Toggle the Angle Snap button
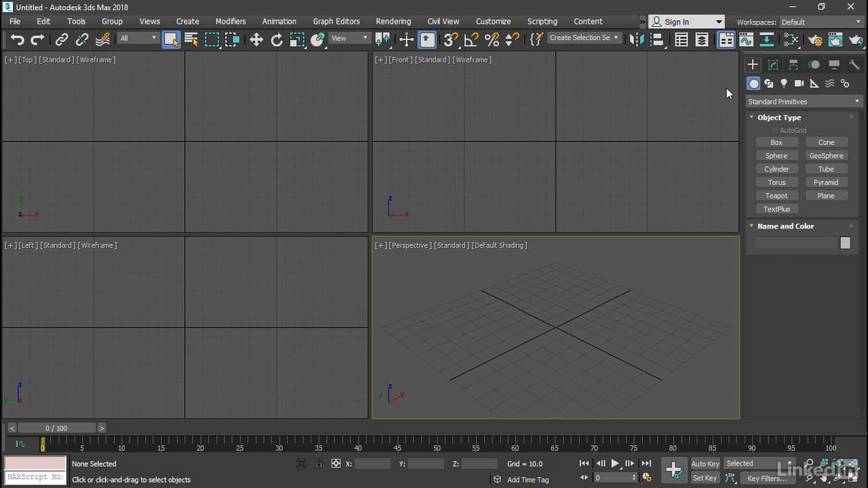The width and height of the screenshot is (868, 488). (471, 40)
